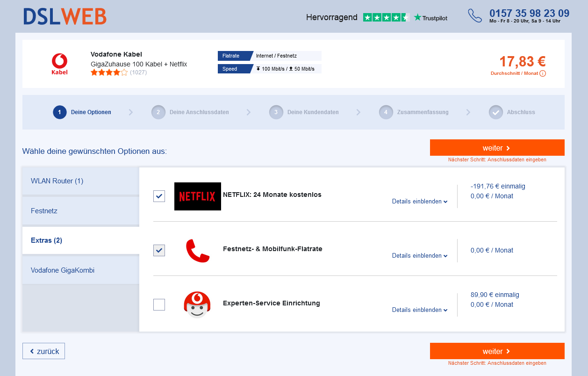The height and width of the screenshot is (376, 588).
Task: Expand details for NETFLIX offer
Action: click(x=419, y=201)
